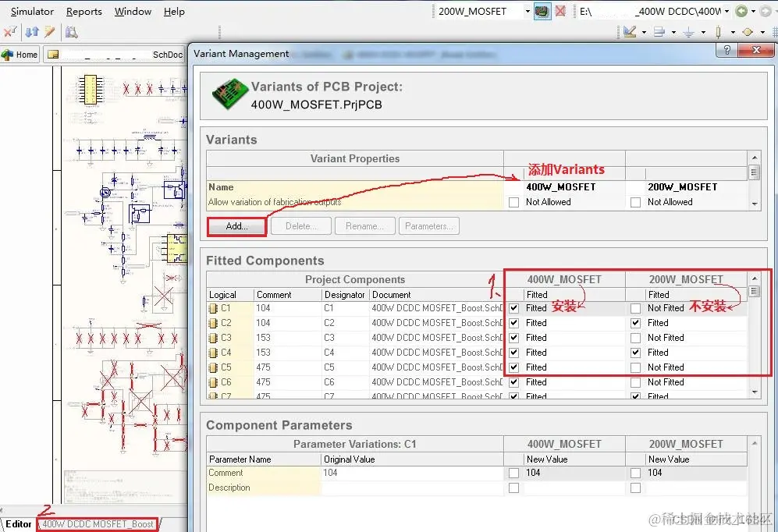Open the Simulator menu
The image size is (778, 532).
(32, 12)
